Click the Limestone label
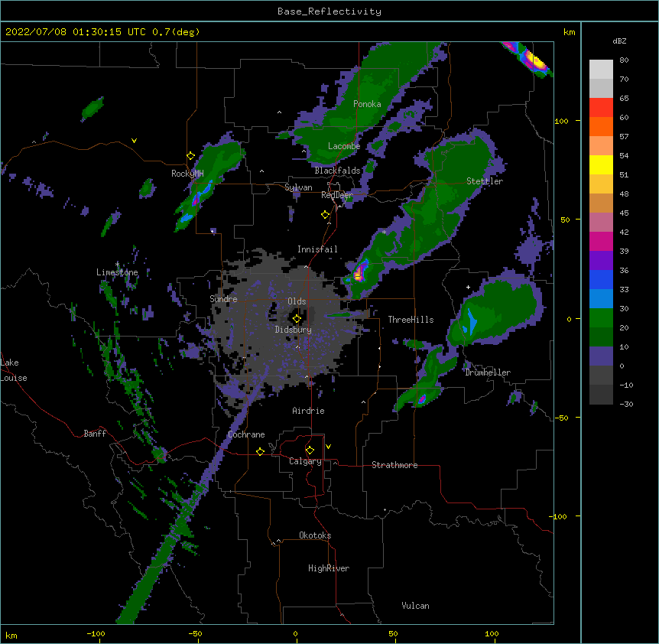659x644 pixels. [x=117, y=272]
